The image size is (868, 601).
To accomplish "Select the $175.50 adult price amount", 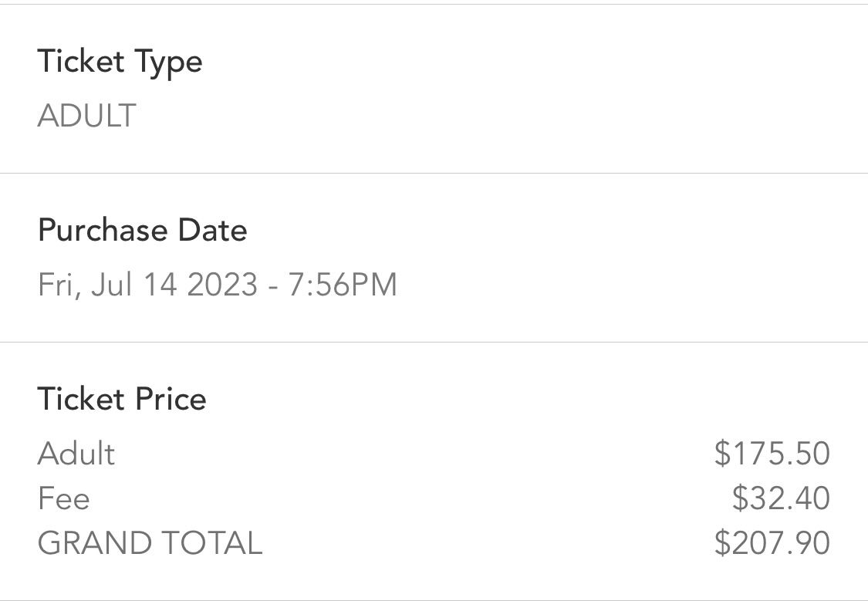I will [x=772, y=453].
